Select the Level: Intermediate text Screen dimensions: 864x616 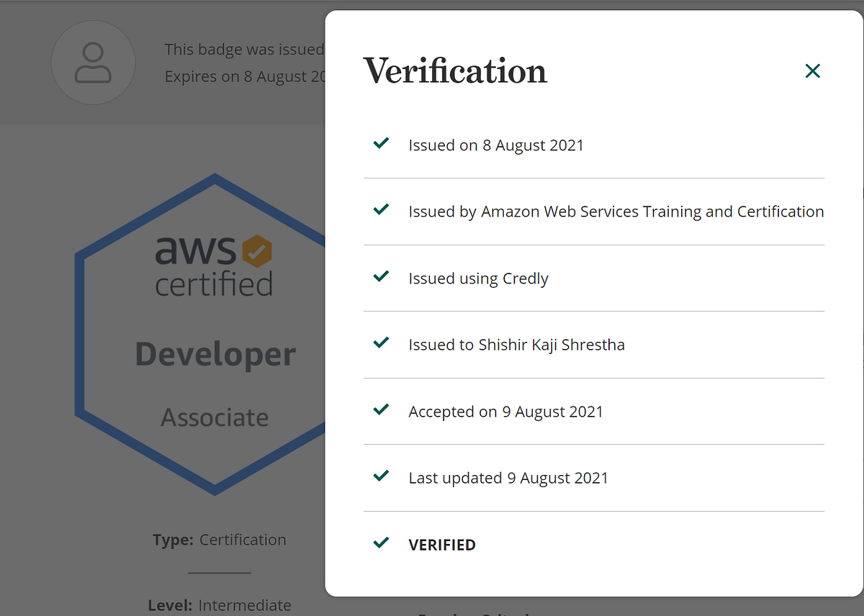tap(219, 605)
